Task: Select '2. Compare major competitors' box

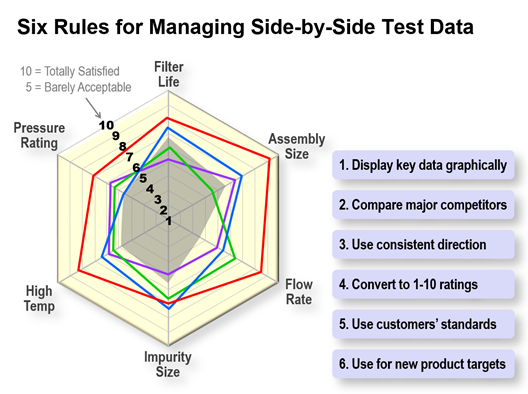Action: [423, 205]
